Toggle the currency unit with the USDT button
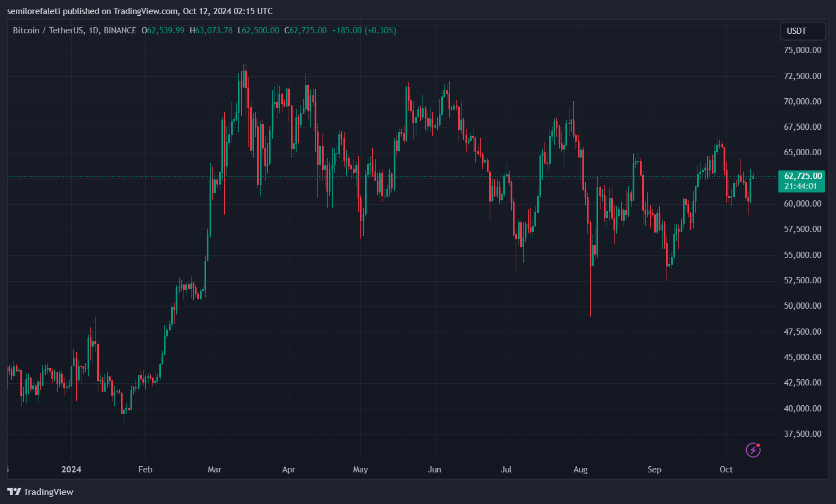Image resolution: width=836 pixels, height=504 pixels. (x=802, y=31)
